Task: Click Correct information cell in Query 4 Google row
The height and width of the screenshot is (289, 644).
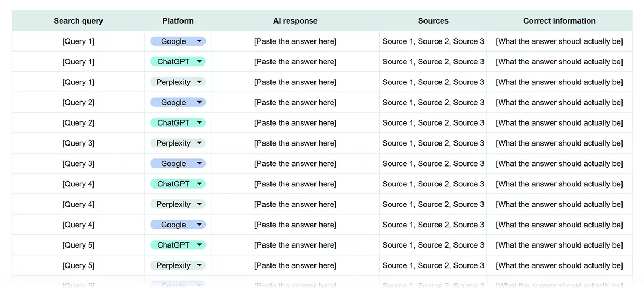Action: (559, 225)
